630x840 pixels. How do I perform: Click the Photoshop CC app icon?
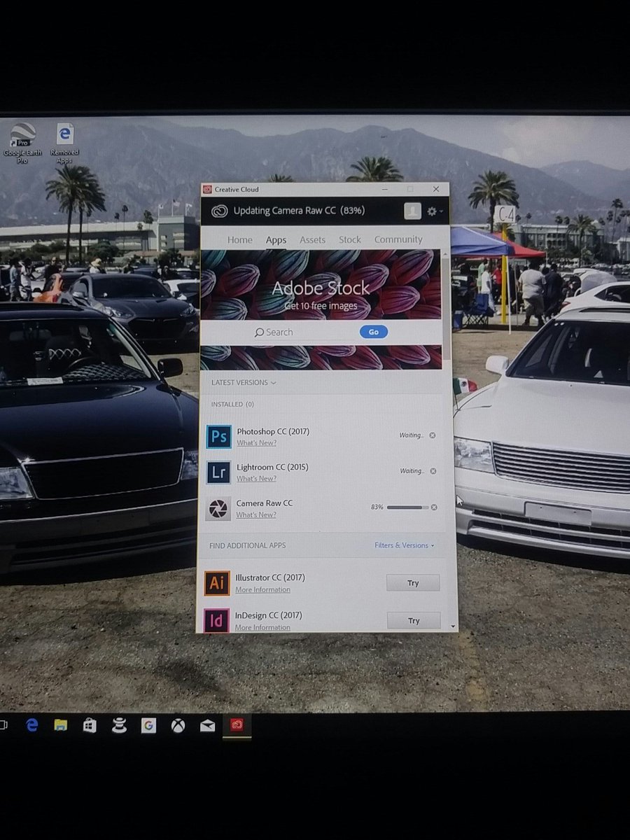point(218,436)
